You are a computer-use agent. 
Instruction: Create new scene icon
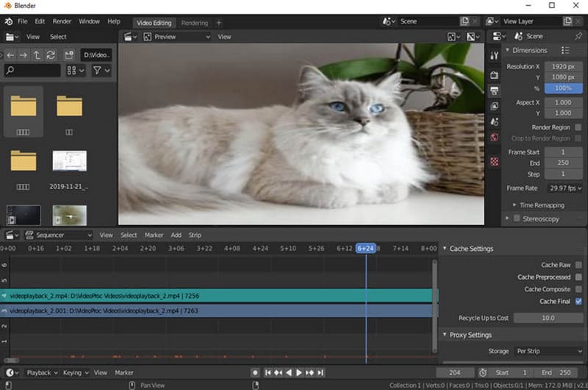(x=465, y=21)
